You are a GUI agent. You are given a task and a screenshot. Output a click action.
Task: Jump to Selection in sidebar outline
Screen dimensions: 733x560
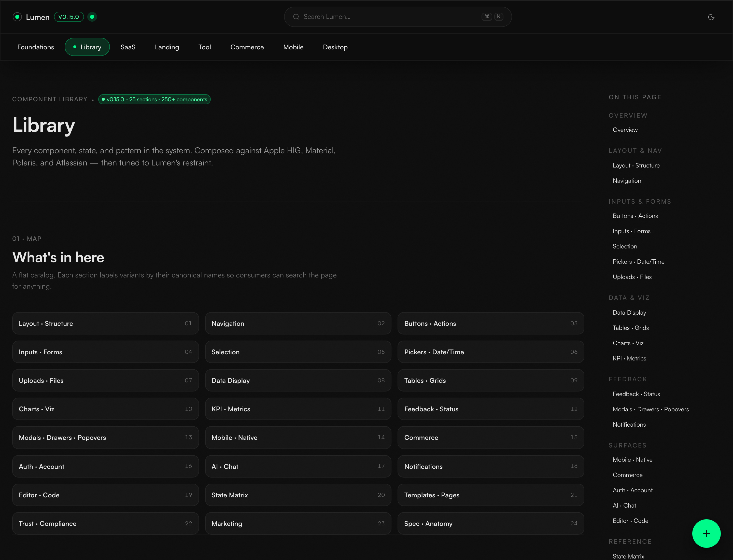click(x=625, y=246)
